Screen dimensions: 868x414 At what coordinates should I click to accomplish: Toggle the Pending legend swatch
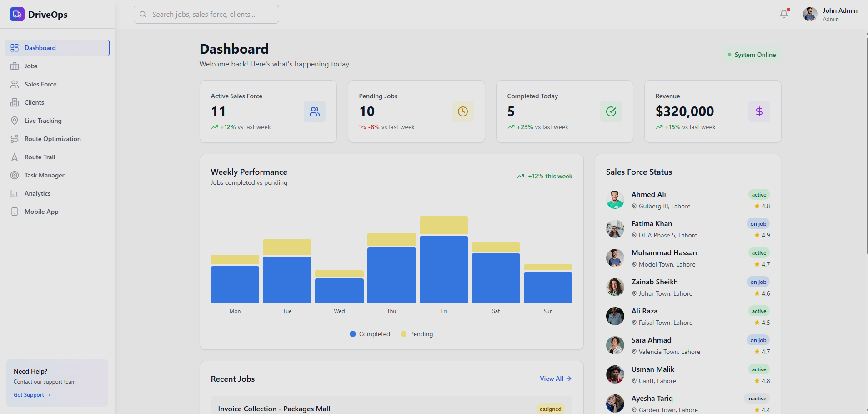404,334
